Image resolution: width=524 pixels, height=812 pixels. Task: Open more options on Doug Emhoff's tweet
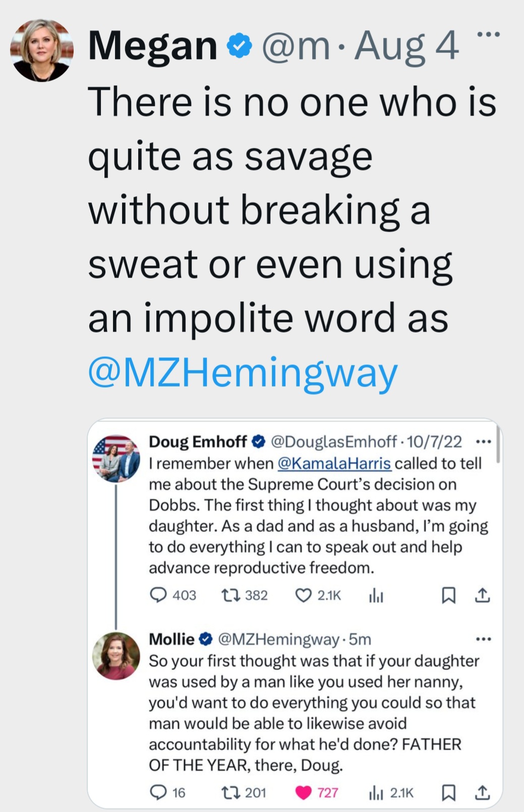[x=483, y=442]
